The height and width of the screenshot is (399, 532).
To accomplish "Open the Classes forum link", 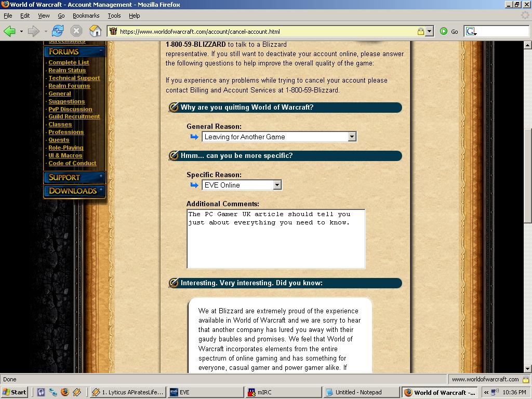I will pyautogui.click(x=60, y=124).
